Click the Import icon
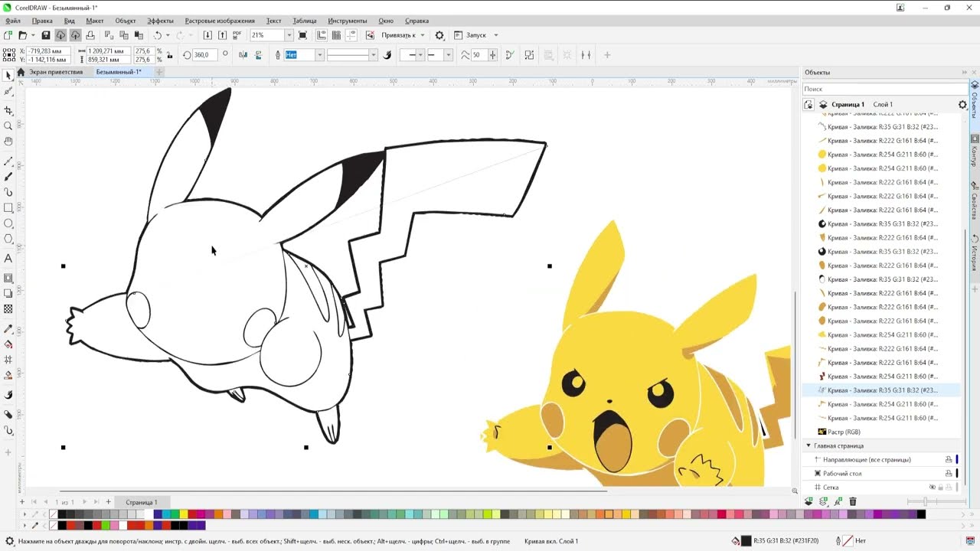This screenshot has width=980, height=551. click(x=207, y=35)
